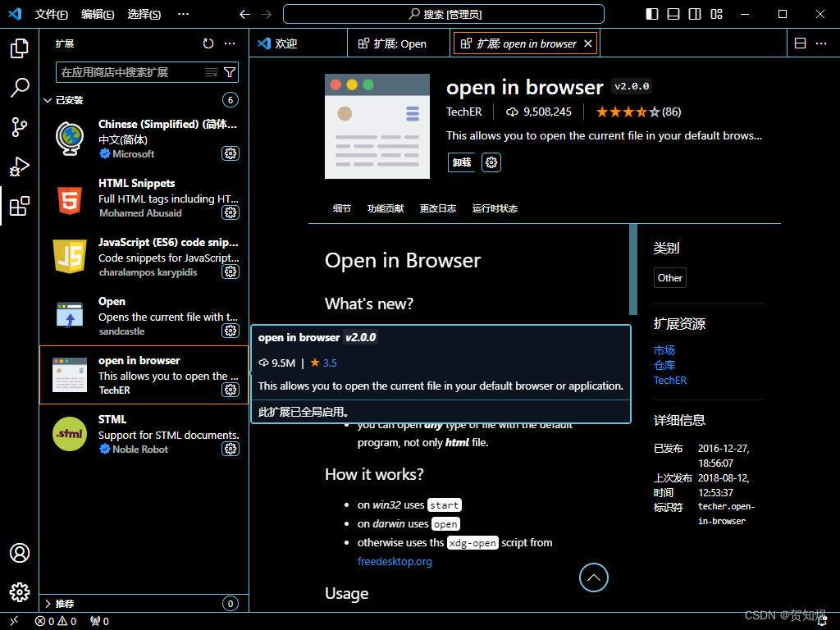Manage STML extension gear
Image resolution: width=840 pixels, height=630 pixels.
pos(231,449)
